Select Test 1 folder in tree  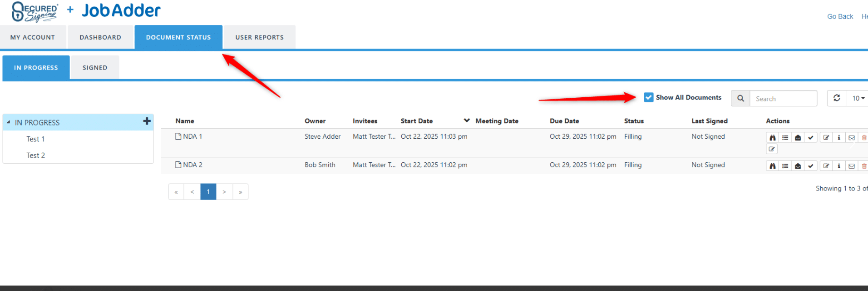click(x=35, y=139)
